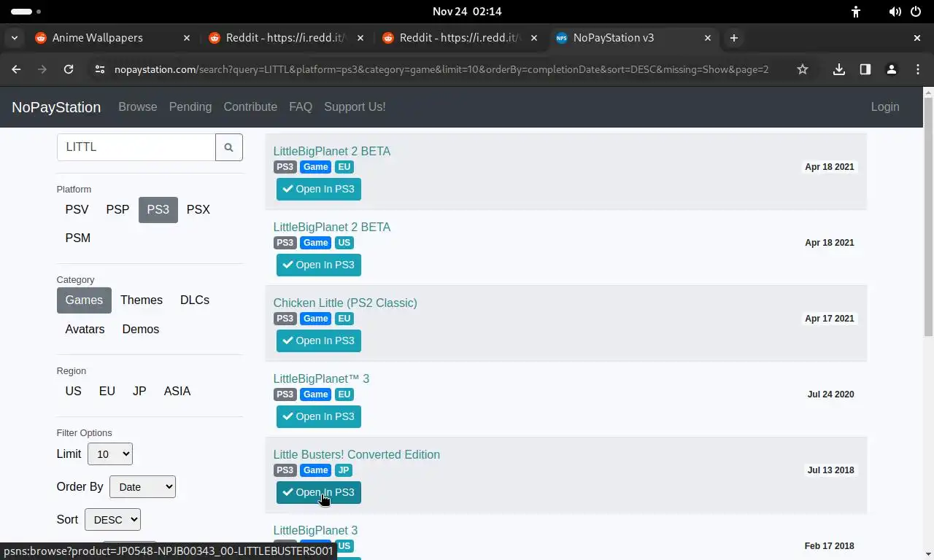Toggle the Games category filter
The height and width of the screenshot is (560, 934).
[84, 300]
